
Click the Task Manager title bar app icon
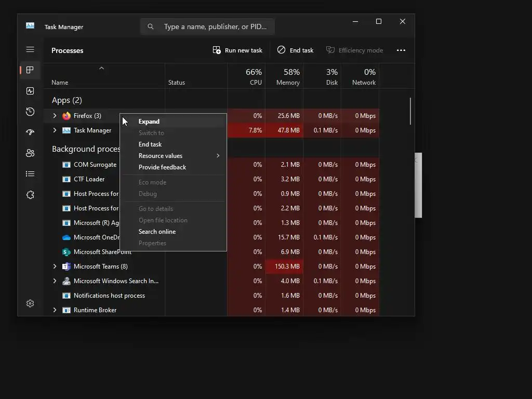pos(30,25)
